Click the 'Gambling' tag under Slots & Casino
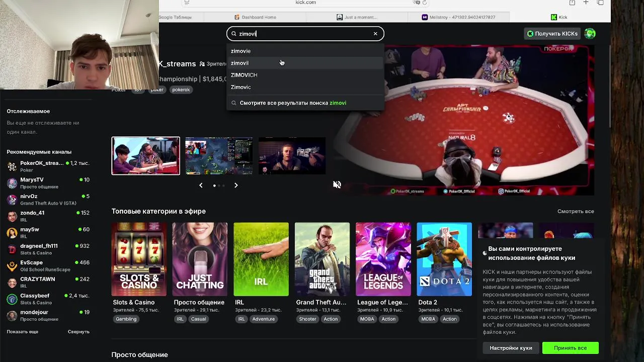The image size is (644, 362). tap(126, 319)
